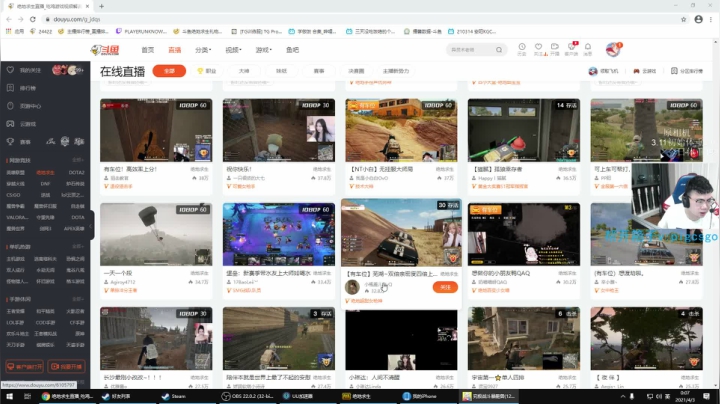Open the watch history clock icon
This screenshot has height=404, width=720.
[522, 49]
